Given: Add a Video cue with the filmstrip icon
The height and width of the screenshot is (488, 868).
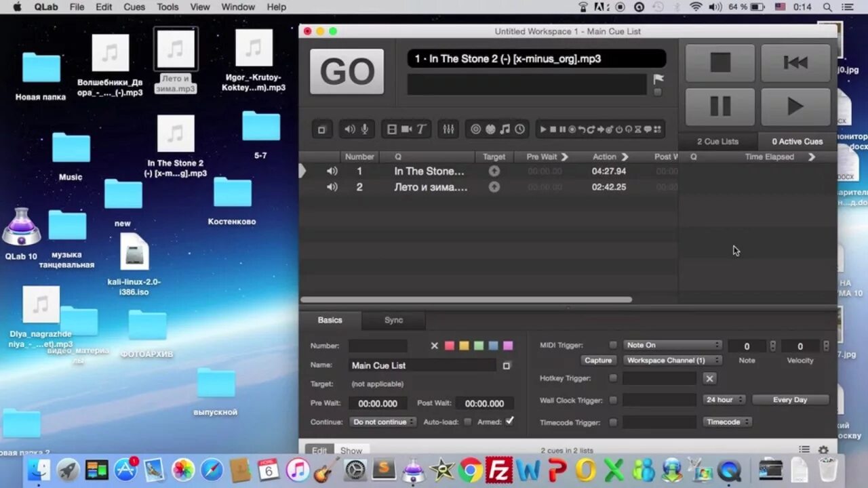Looking at the screenshot, I should point(392,129).
